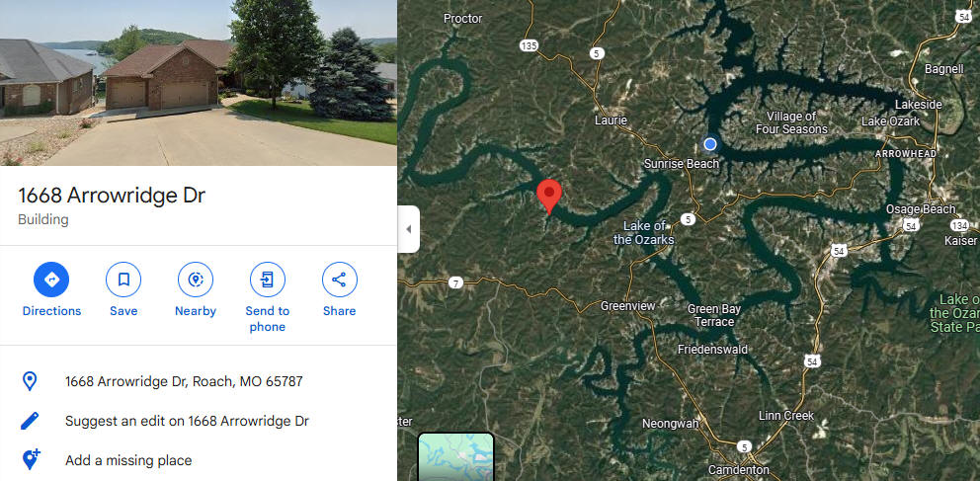980x481 pixels.
Task: Open the street view photo of house
Action: point(199,82)
